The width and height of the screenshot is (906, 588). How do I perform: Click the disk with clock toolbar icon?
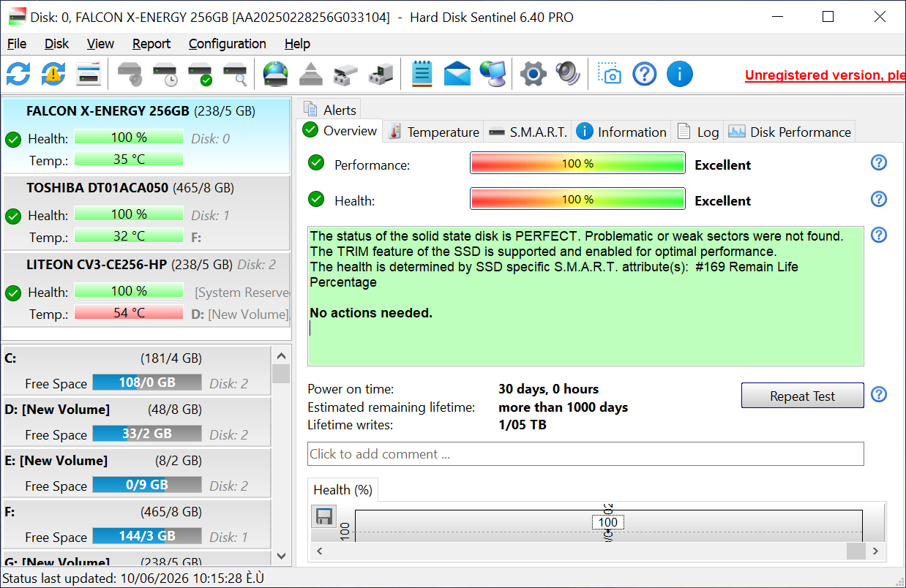[x=165, y=74]
